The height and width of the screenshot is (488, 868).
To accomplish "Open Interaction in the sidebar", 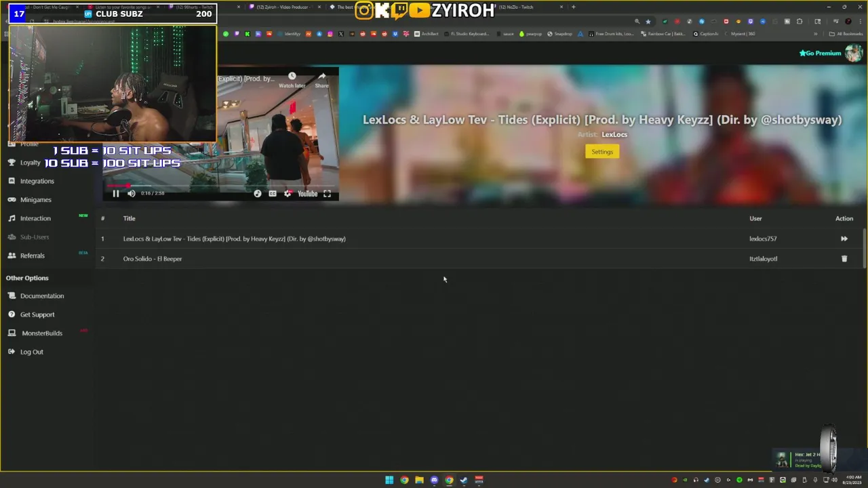I will pyautogui.click(x=35, y=218).
